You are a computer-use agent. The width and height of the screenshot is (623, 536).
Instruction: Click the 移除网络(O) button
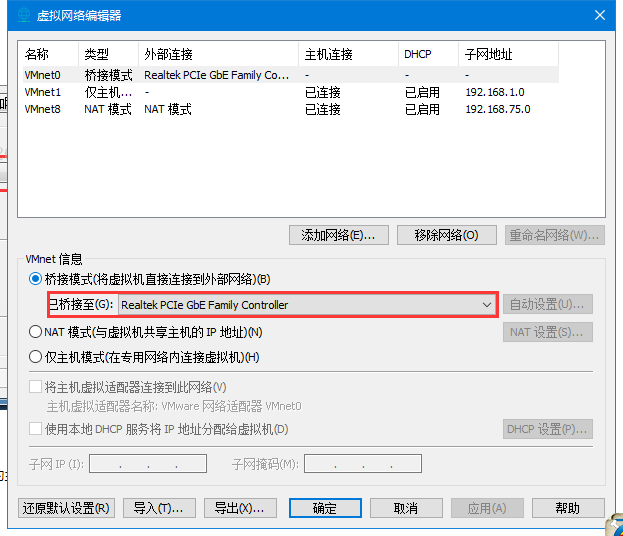[x=447, y=235]
